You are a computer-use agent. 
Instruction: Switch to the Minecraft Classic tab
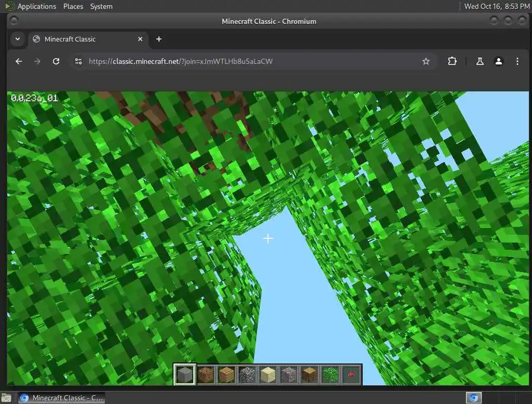click(88, 39)
